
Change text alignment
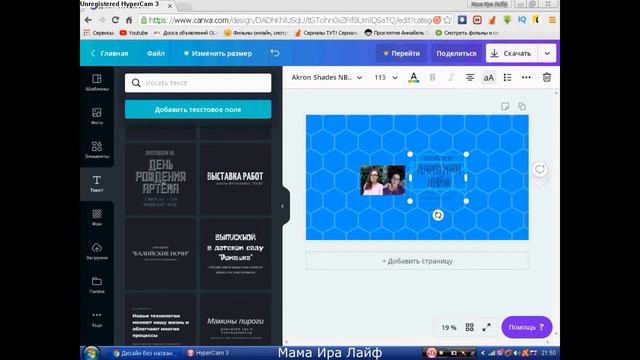(x=470, y=78)
